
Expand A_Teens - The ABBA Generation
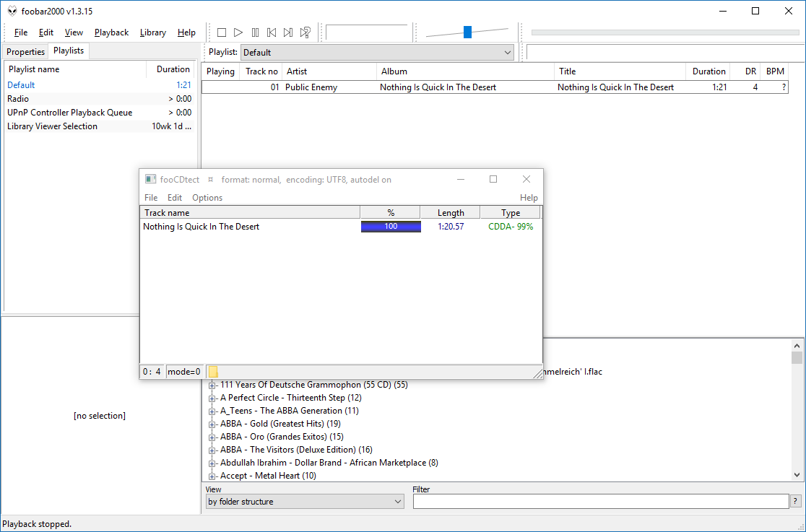click(x=212, y=411)
